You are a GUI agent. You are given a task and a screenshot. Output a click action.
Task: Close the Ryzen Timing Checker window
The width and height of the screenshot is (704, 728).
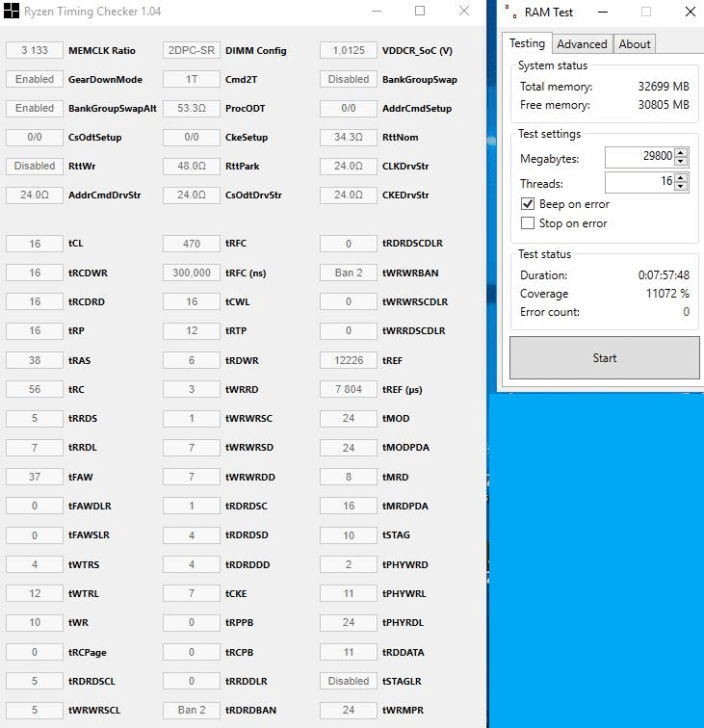click(464, 12)
